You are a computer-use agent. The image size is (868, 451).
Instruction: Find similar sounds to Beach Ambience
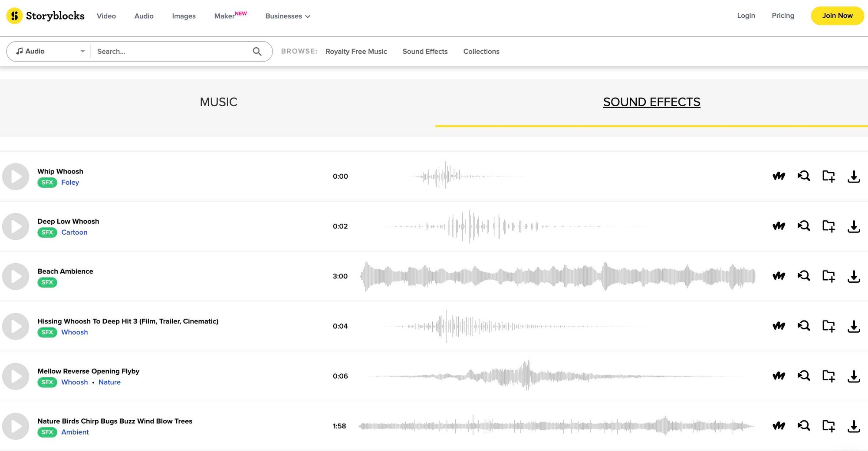click(804, 276)
